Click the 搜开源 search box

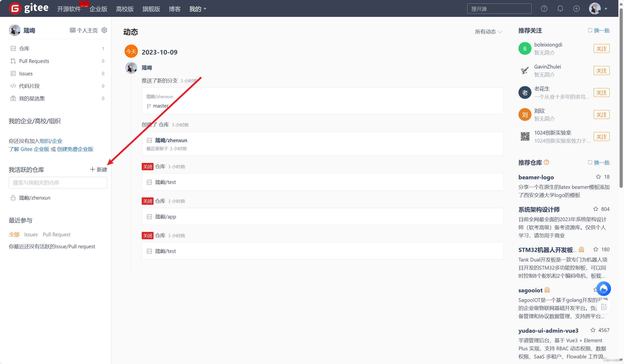499,9
